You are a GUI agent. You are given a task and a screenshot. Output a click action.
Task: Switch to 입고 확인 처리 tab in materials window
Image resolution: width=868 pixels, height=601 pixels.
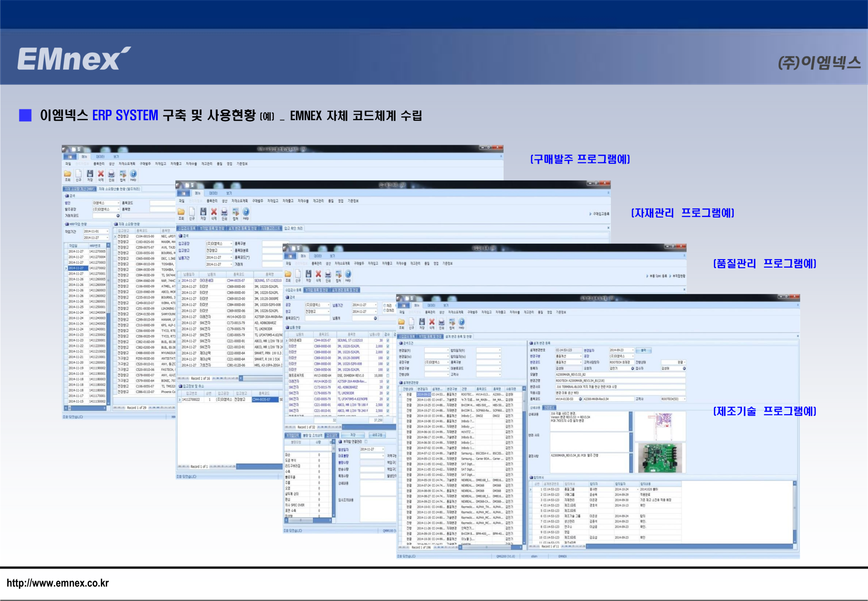click(293, 228)
